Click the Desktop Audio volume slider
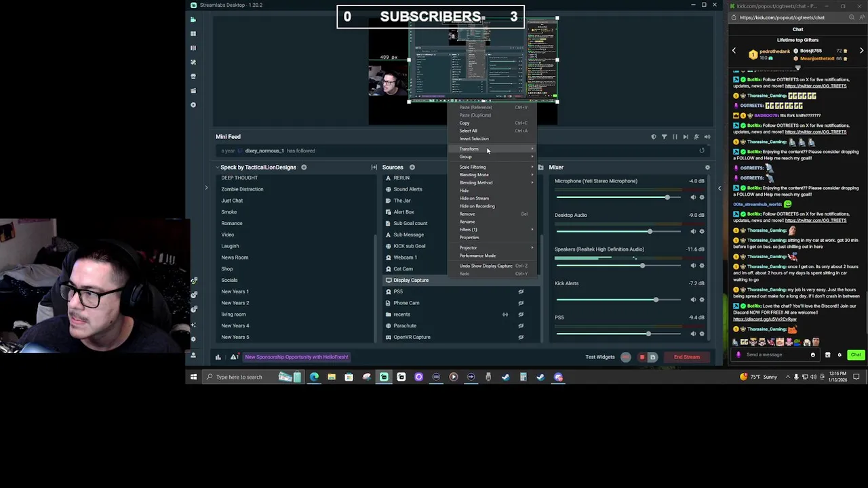 click(617, 231)
